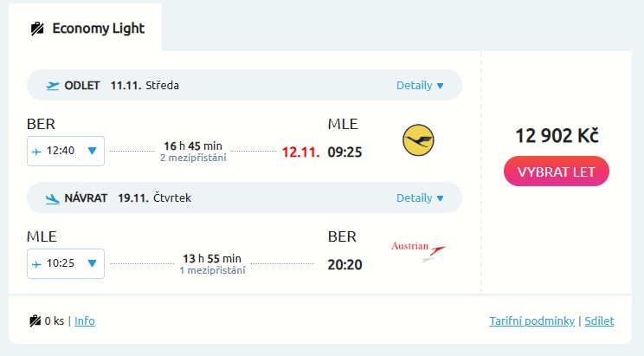Open the Tarifní podmínky link
This screenshot has width=644, height=356.
pyautogui.click(x=531, y=321)
